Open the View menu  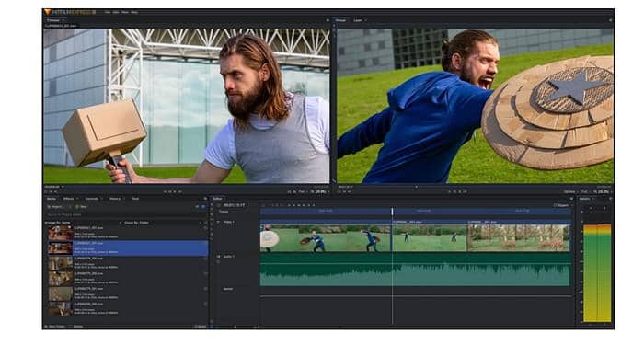(x=125, y=12)
